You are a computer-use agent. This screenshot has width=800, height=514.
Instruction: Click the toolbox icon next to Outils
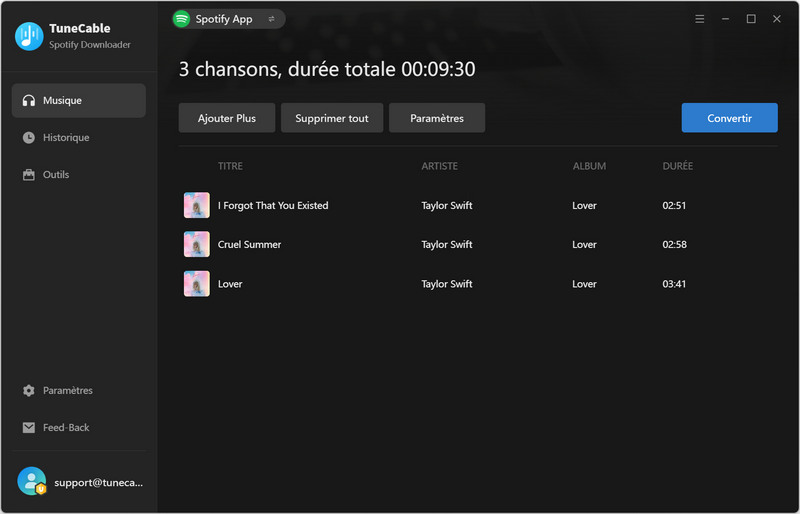(x=29, y=175)
